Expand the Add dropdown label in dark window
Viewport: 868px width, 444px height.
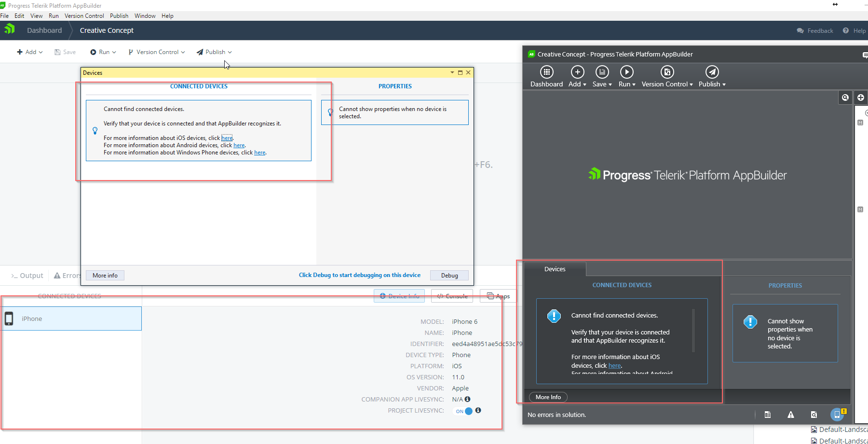coord(577,84)
